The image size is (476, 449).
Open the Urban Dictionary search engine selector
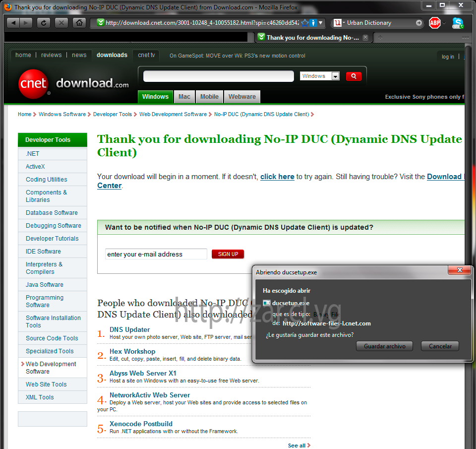[339, 23]
